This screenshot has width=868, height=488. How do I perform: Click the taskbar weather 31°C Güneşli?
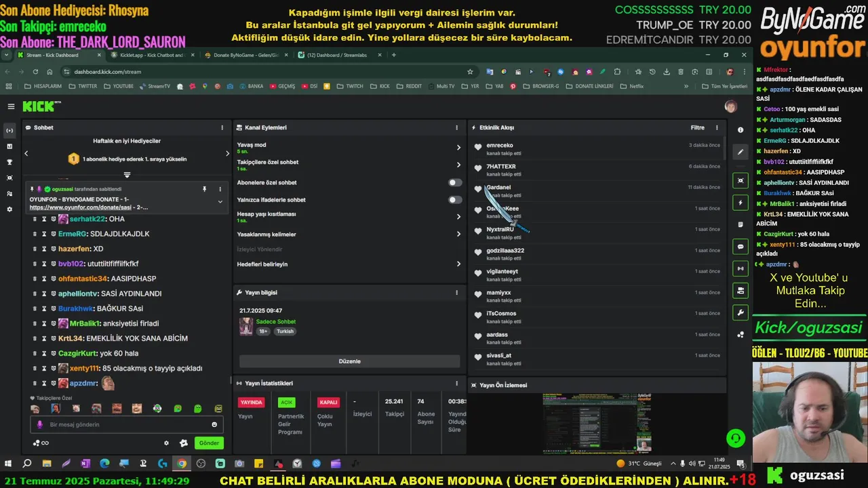pyautogui.click(x=639, y=464)
